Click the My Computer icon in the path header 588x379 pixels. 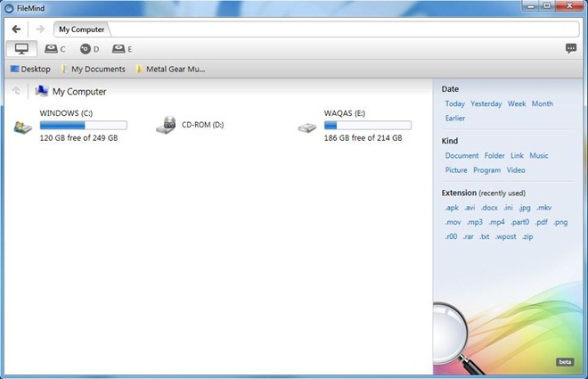click(42, 91)
